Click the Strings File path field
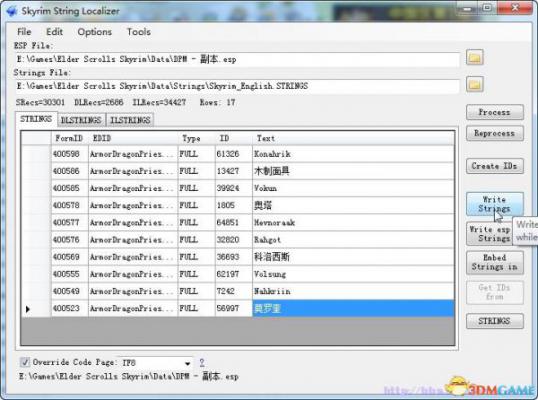Screen dimensions: 538x400 pyautogui.click(x=237, y=86)
